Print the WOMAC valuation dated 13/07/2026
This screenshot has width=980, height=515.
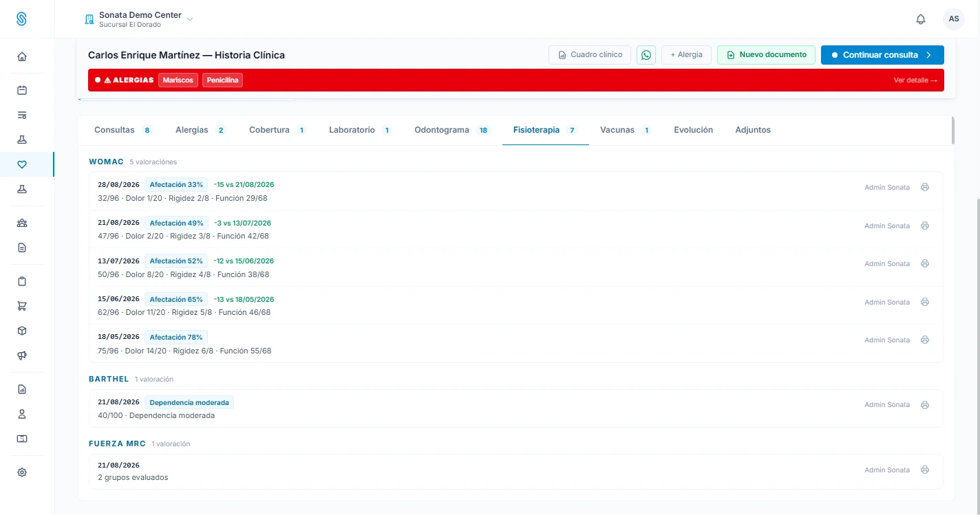point(925,263)
